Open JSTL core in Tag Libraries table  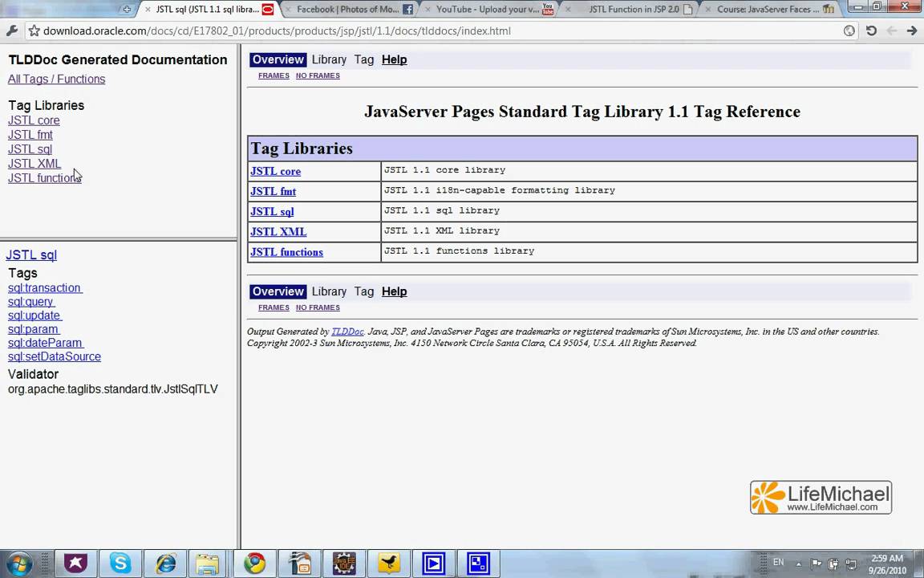point(276,171)
